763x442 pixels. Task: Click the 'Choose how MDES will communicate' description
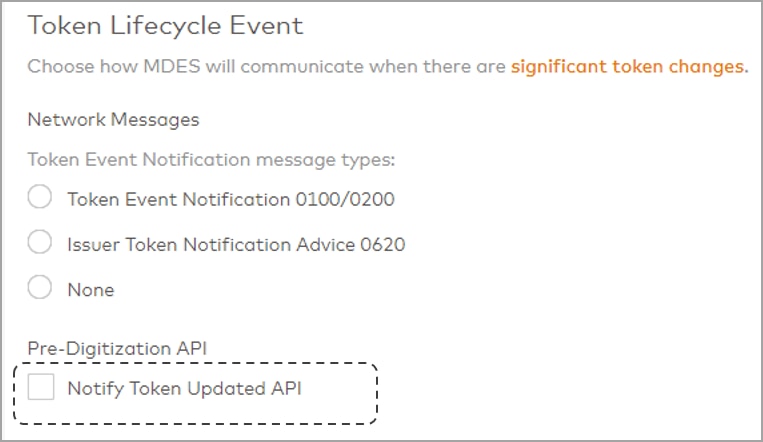coord(268,68)
